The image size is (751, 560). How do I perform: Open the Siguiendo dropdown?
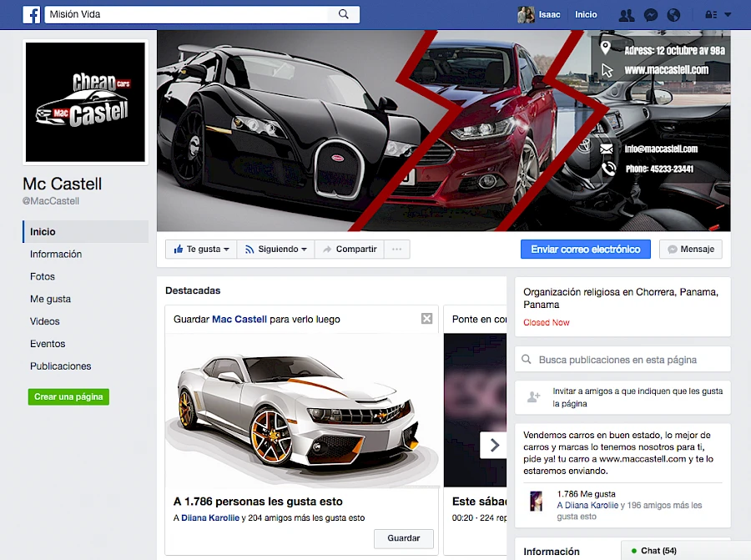pos(276,249)
